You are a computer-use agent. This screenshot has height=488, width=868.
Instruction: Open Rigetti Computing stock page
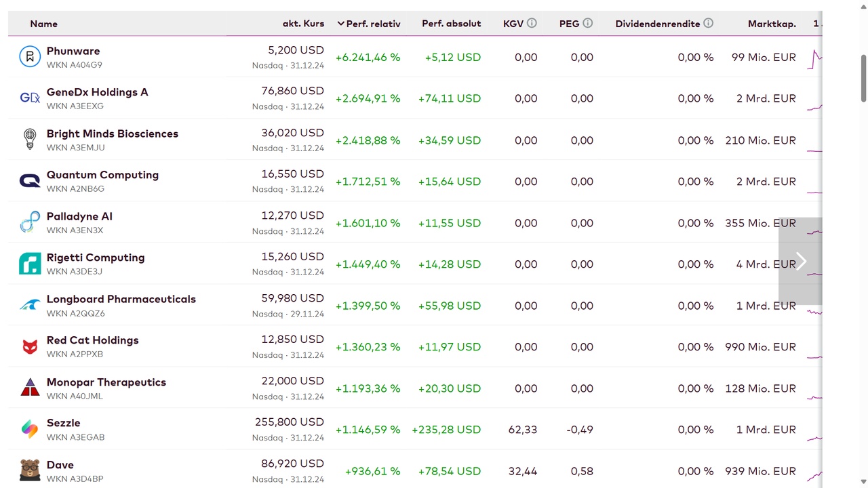coord(96,258)
